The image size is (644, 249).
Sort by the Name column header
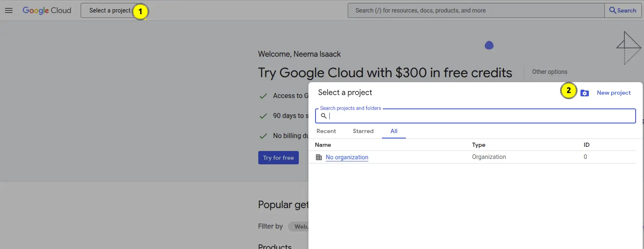[x=323, y=145]
